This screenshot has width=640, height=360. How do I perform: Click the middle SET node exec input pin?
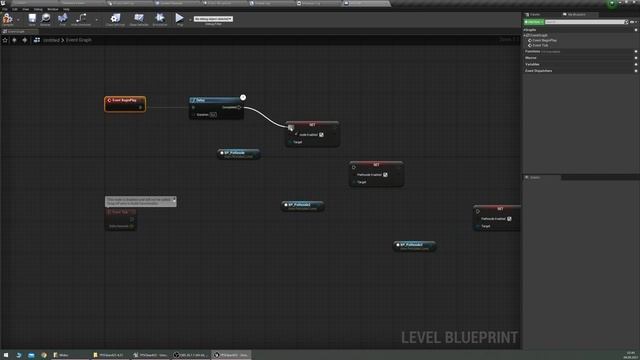coord(353,167)
